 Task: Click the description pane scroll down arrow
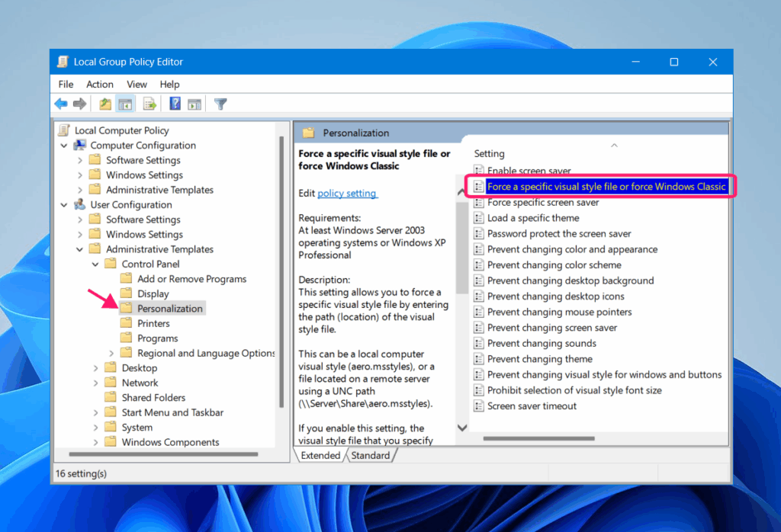(x=462, y=428)
